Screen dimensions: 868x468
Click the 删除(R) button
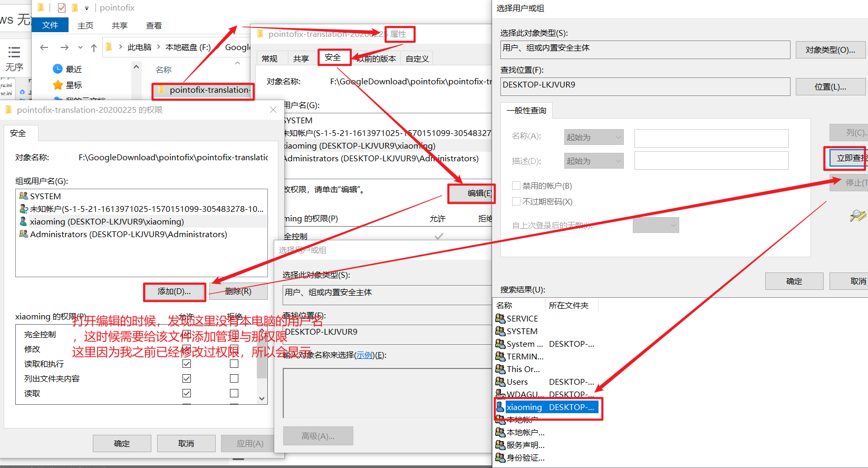click(x=238, y=291)
